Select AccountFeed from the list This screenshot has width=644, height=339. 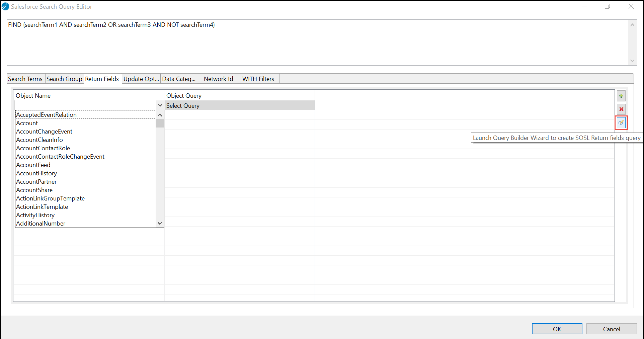point(85,165)
